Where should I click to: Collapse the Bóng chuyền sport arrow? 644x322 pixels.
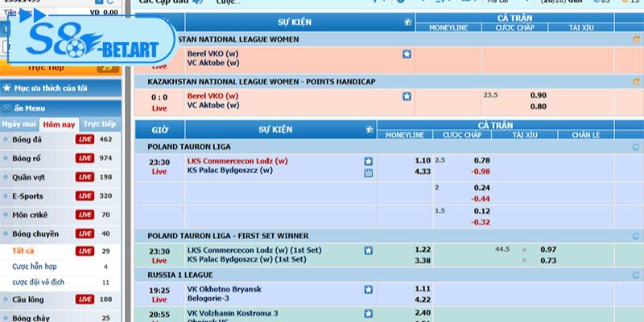point(6,233)
